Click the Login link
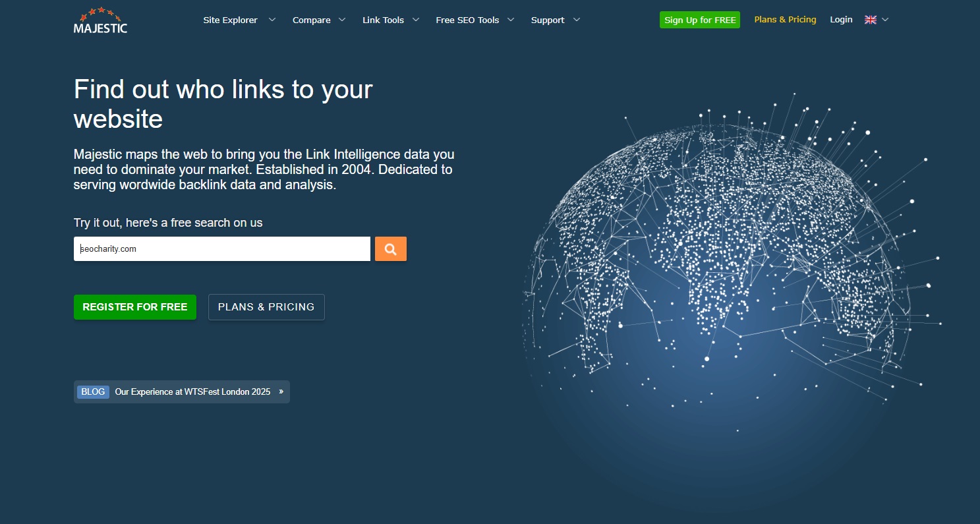Viewport: 980px width, 524px height. (x=841, y=20)
